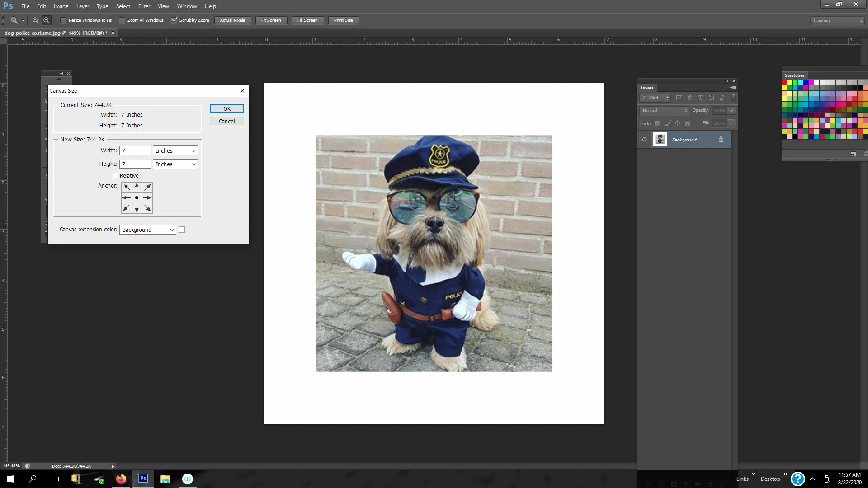
Task: Select the bottom-right anchor arrow
Action: tap(147, 208)
